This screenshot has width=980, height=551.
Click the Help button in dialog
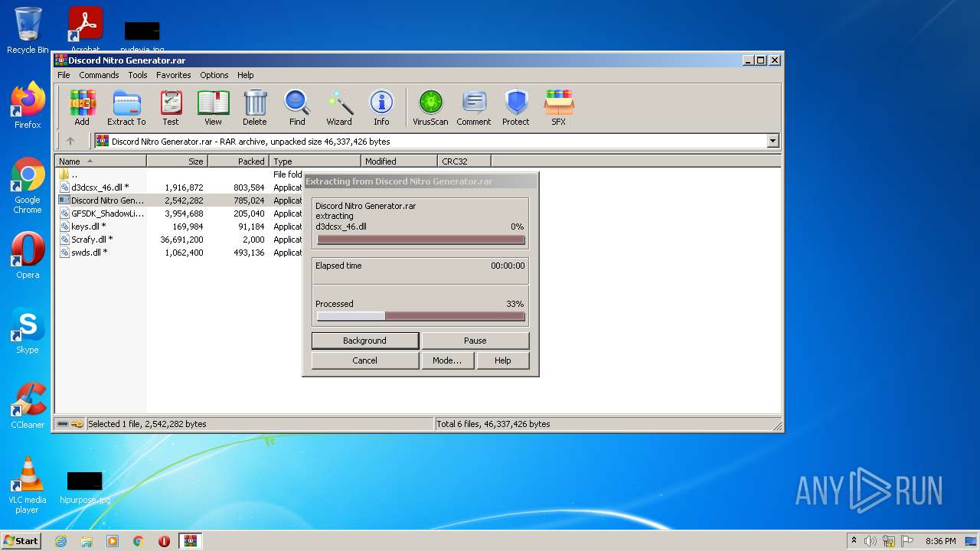pos(503,360)
